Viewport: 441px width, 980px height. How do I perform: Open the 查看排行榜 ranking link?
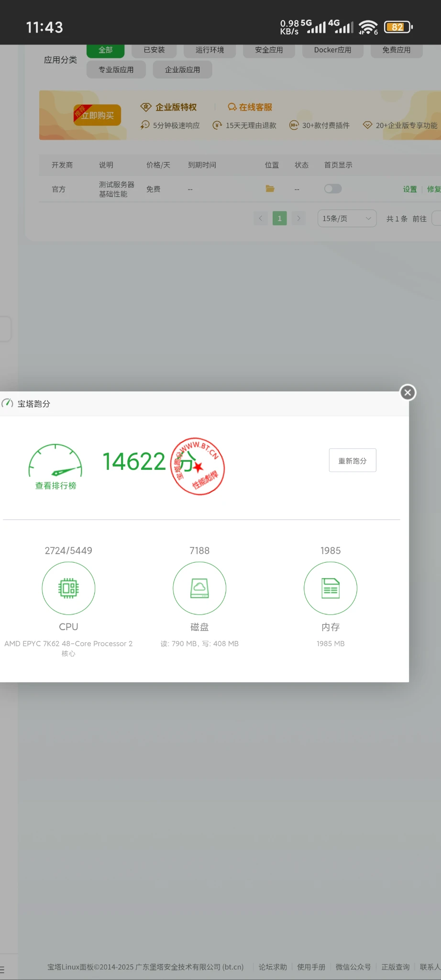click(56, 486)
